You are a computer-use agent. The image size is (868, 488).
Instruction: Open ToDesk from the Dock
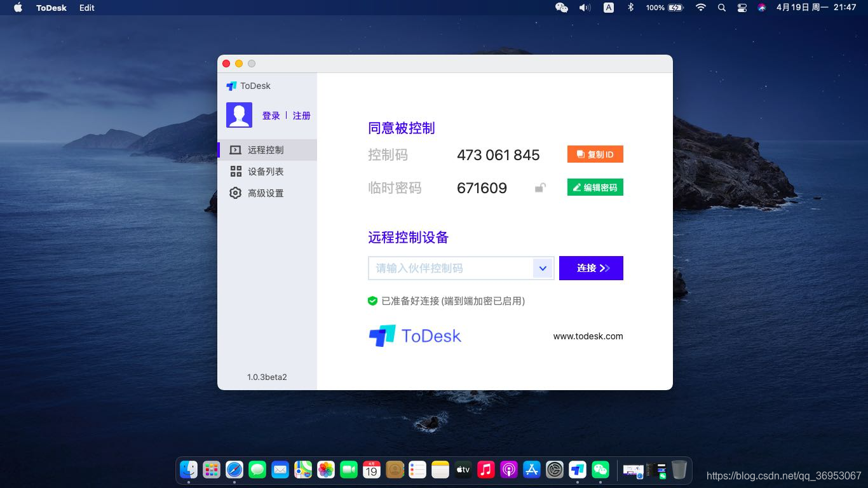578,470
